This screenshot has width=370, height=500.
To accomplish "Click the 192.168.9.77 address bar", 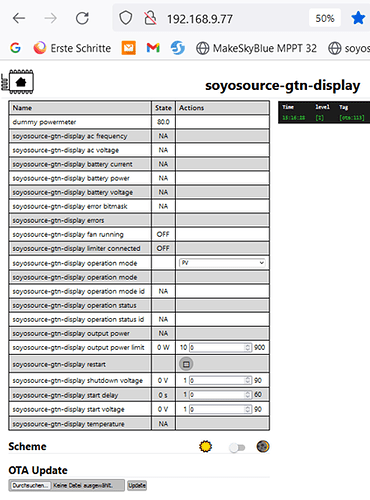I will [200, 19].
